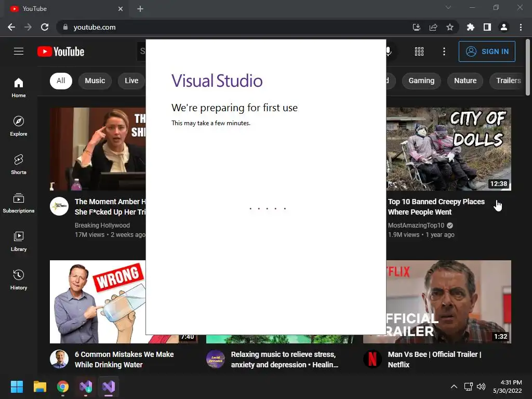Image resolution: width=532 pixels, height=399 pixels.
Task: Click Breaking Hollywood channel avatar
Action: point(59,206)
